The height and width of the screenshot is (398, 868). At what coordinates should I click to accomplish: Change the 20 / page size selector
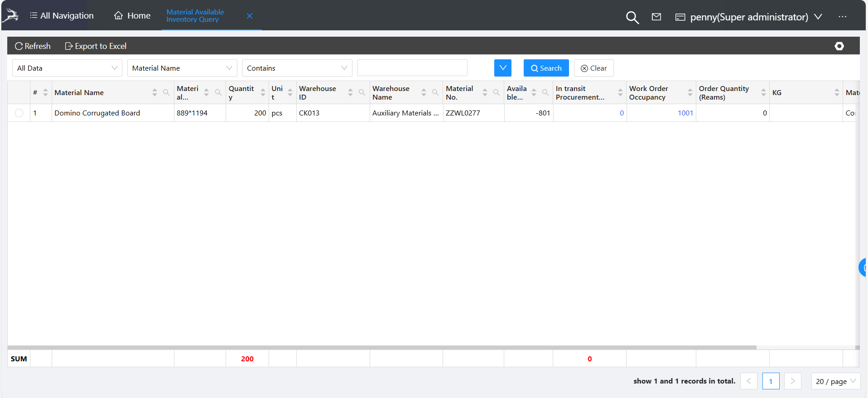click(835, 381)
